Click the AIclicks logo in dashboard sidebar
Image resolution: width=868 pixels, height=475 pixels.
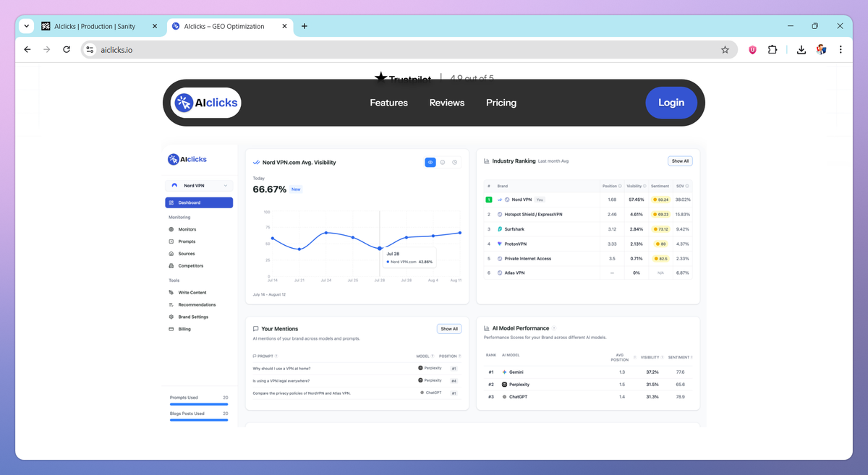tap(187, 159)
